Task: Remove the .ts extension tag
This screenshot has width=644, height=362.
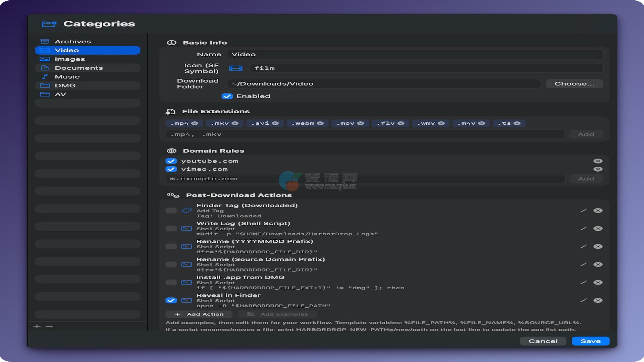Action: (517, 123)
